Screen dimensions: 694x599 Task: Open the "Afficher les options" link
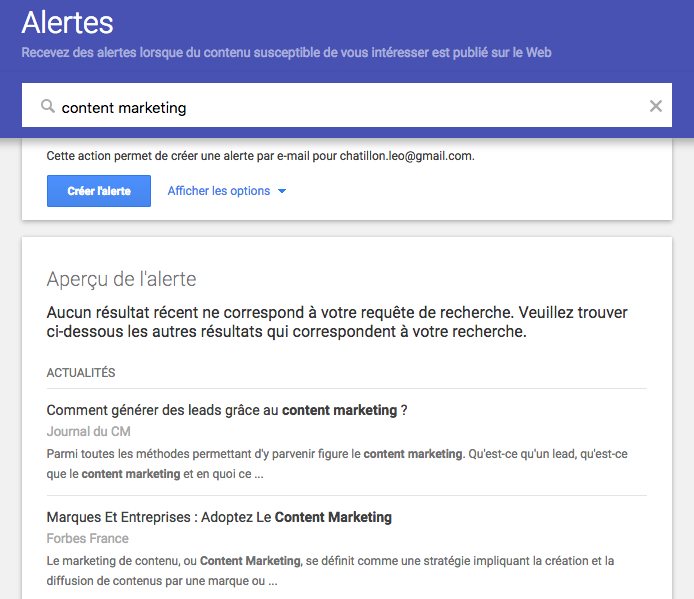(218, 191)
